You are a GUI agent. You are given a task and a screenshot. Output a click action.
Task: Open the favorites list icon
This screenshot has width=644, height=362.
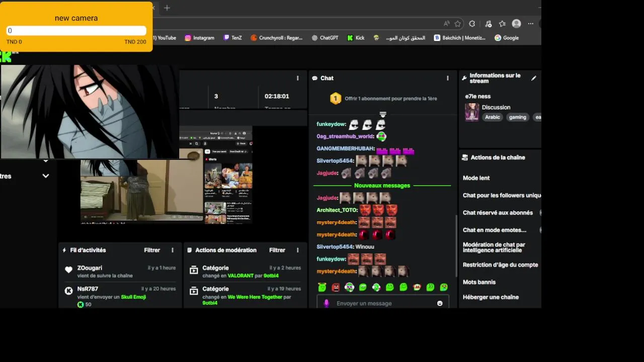click(x=502, y=24)
